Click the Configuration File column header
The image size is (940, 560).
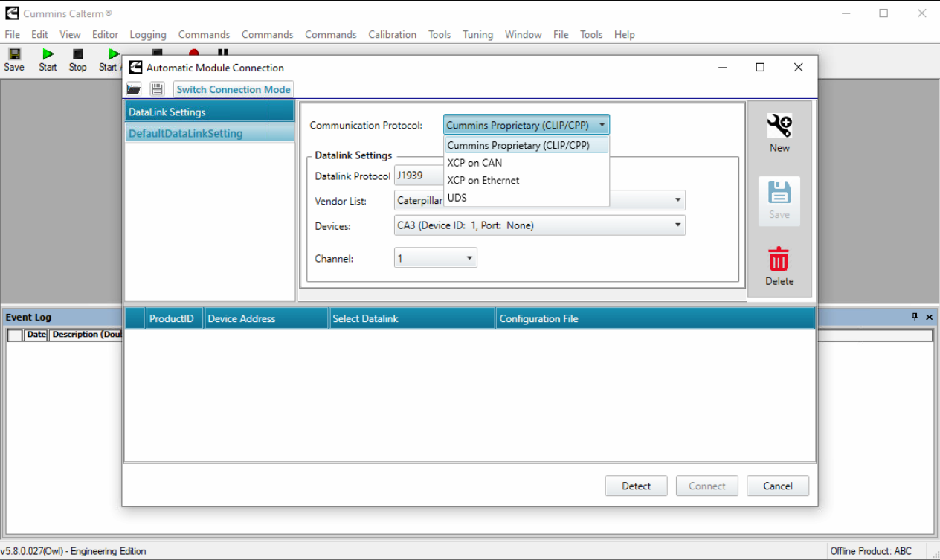[654, 318]
